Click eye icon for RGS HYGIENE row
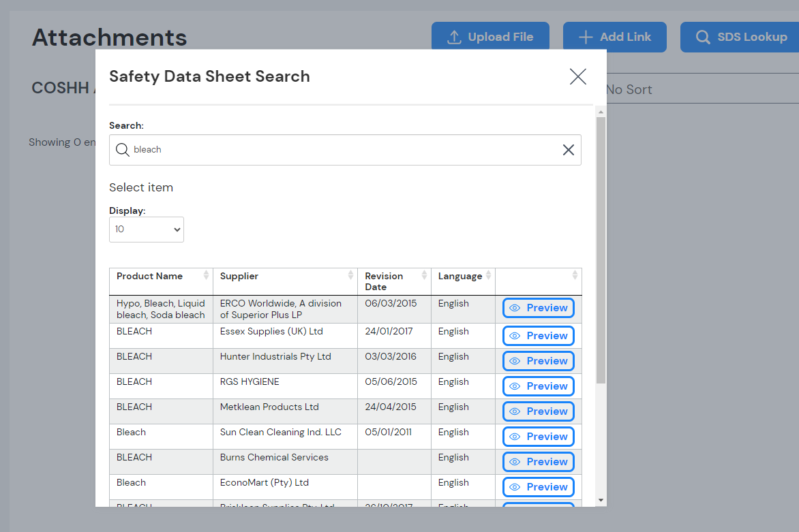The width and height of the screenshot is (799, 532). (x=515, y=386)
